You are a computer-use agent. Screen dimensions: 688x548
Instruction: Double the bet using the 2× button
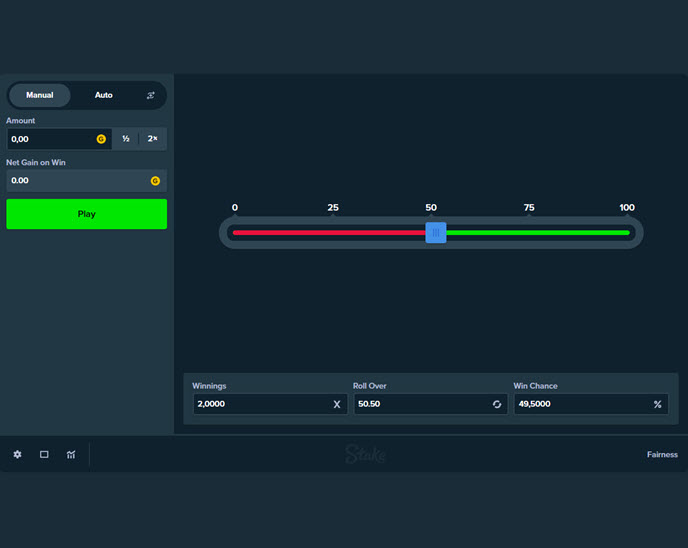pyautogui.click(x=153, y=139)
